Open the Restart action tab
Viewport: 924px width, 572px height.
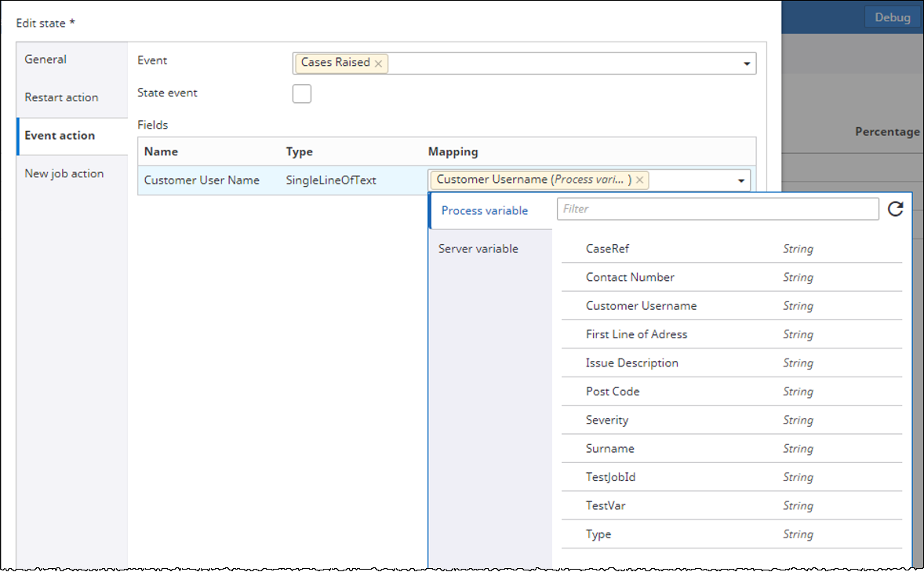61,97
